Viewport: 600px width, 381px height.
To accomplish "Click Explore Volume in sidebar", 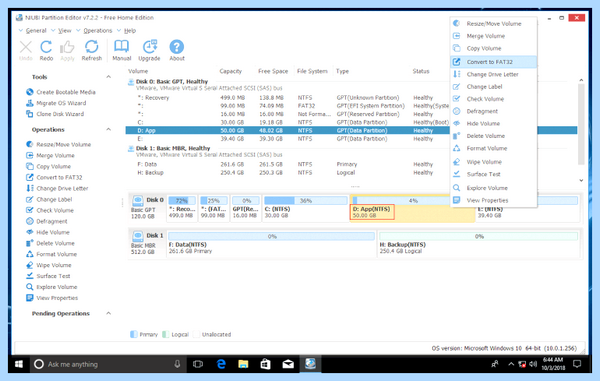I will click(x=57, y=287).
